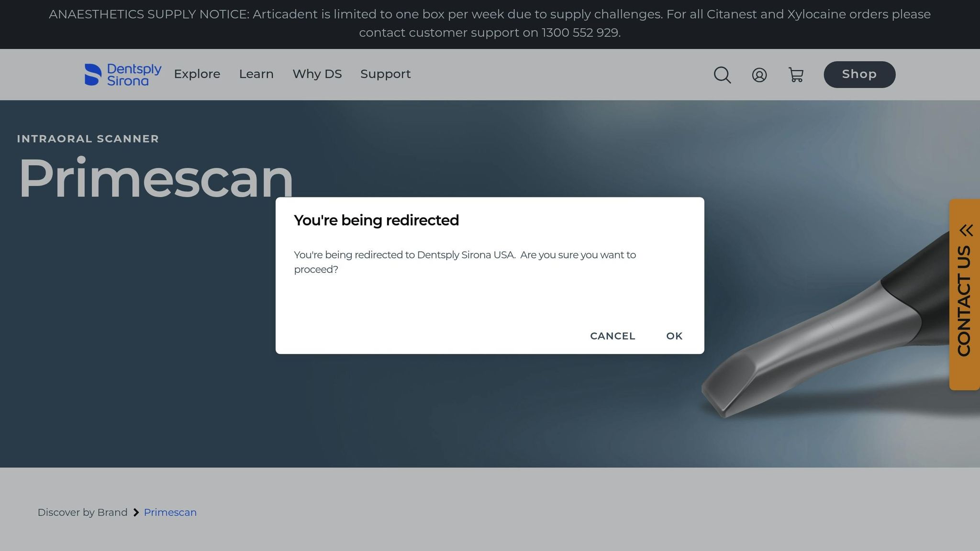Go to Dentsply Sirona home logo
Image resolution: width=980 pixels, height=551 pixels.
tap(123, 75)
